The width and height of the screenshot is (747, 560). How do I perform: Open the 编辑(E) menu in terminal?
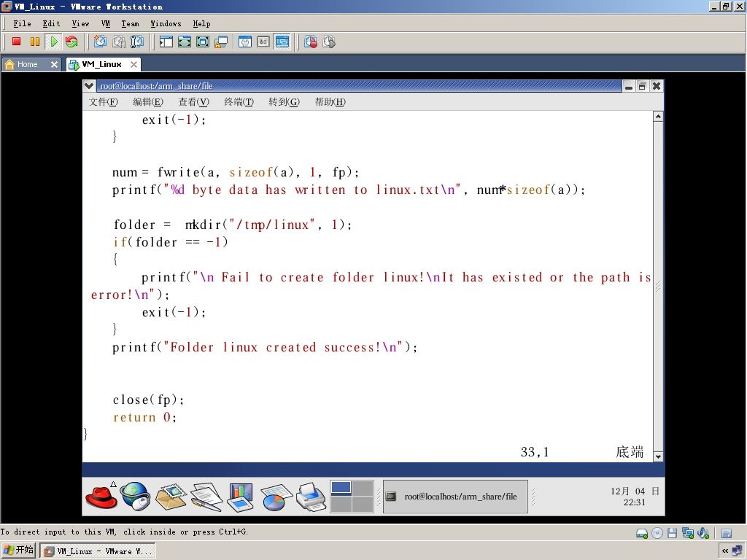coord(147,101)
